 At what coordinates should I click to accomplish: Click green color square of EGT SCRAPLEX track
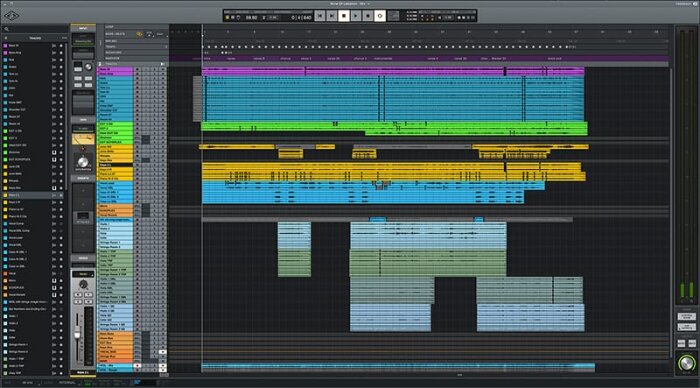coord(5,159)
